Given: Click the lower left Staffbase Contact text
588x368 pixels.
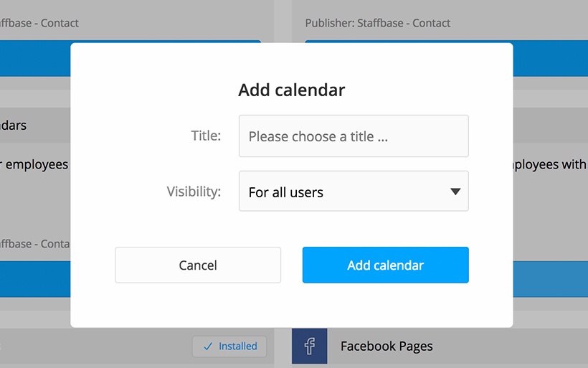Looking at the screenshot, I should (35, 244).
